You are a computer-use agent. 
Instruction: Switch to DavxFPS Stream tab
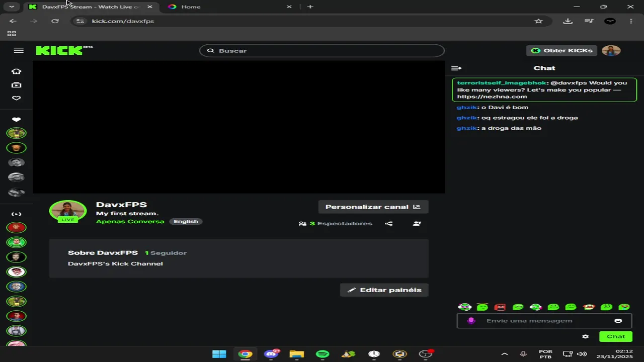coord(91,7)
